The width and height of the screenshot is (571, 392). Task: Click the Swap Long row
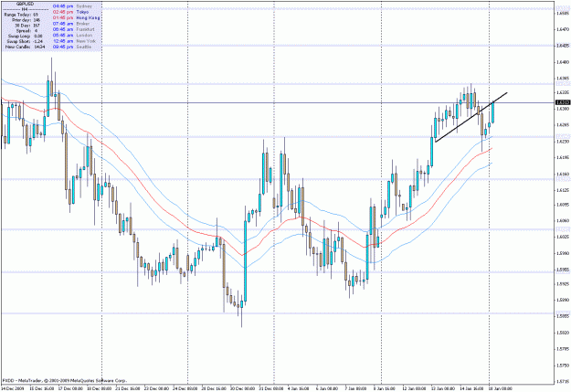(x=26, y=36)
